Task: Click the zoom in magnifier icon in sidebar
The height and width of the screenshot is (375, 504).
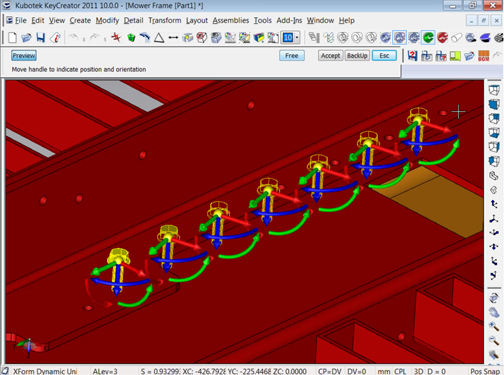Action: [x=494, y=326]
